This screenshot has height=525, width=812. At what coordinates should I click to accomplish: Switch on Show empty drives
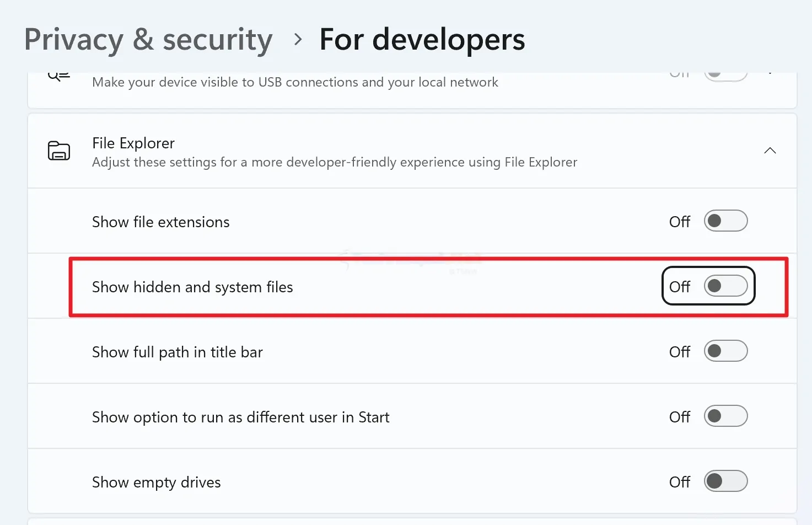coord(725,481)
